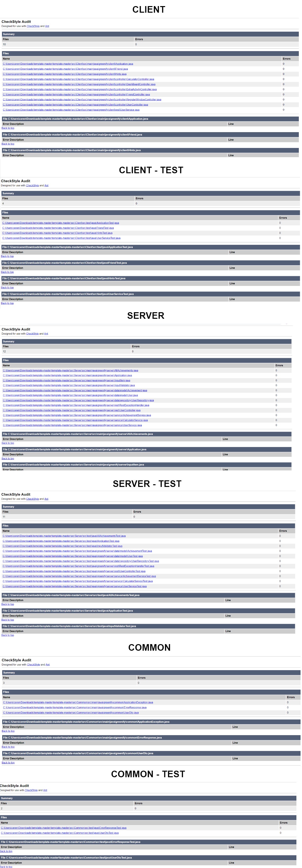Image resolution: width=302 pixels, height=868 pixels.
Task: Open the RestExceptionHandlerTest.java link
Action: 78,566
